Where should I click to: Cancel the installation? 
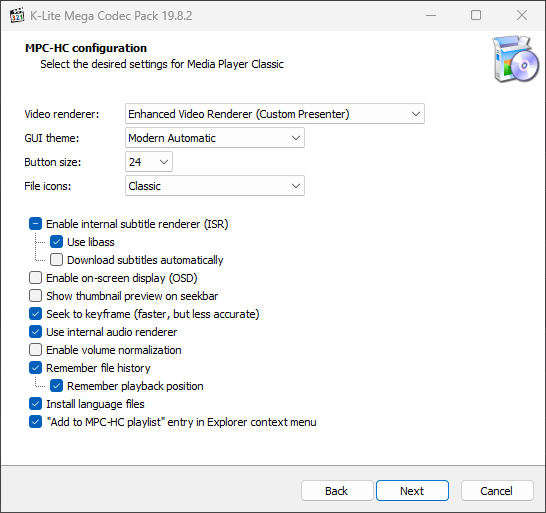click(x=497, y=491)
